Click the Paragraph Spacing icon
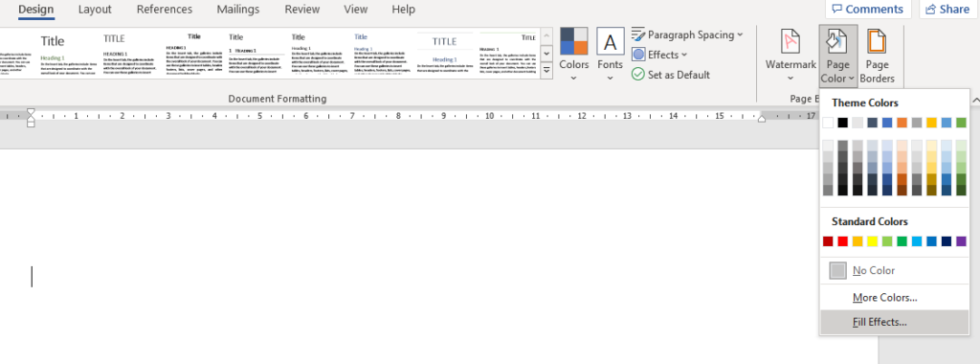This screenshot has width=980, height=364. coord(638,34)
